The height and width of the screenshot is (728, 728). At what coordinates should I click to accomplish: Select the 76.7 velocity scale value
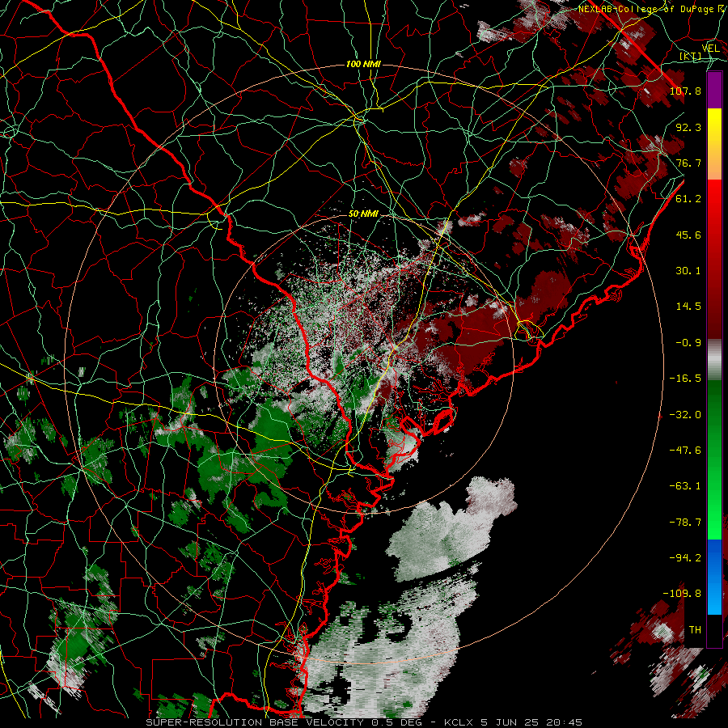[688, 163]
